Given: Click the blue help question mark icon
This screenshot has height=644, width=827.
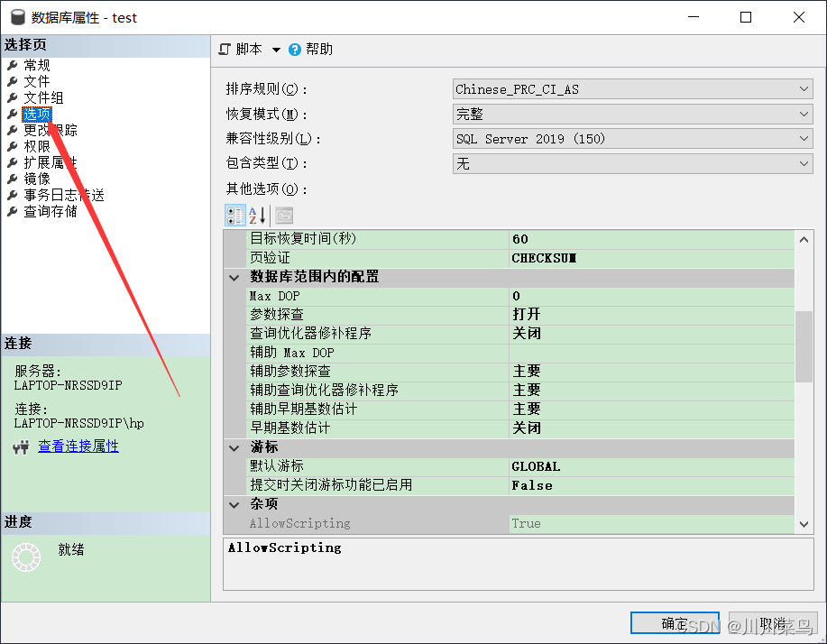Looking at the screenshot, I should tap(295, 50).
